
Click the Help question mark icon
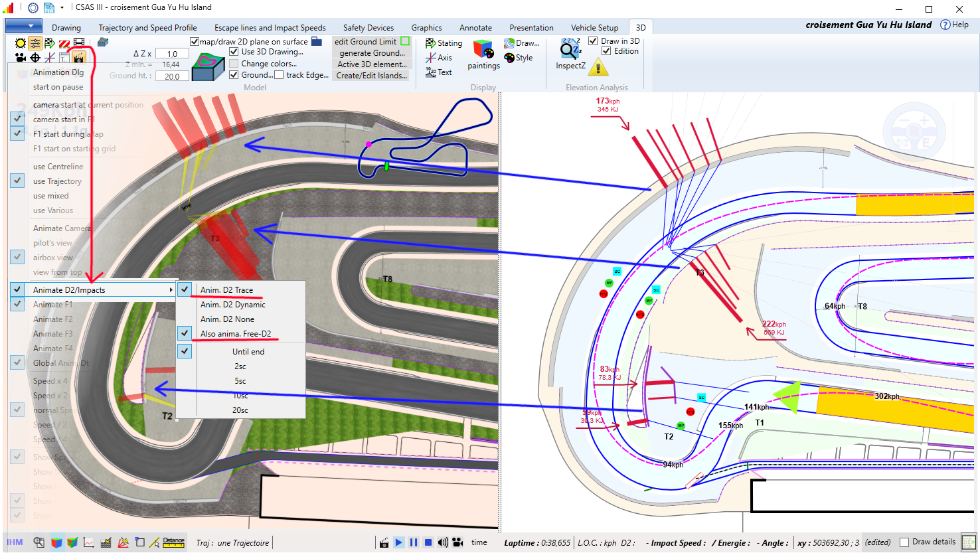[945, 25]
